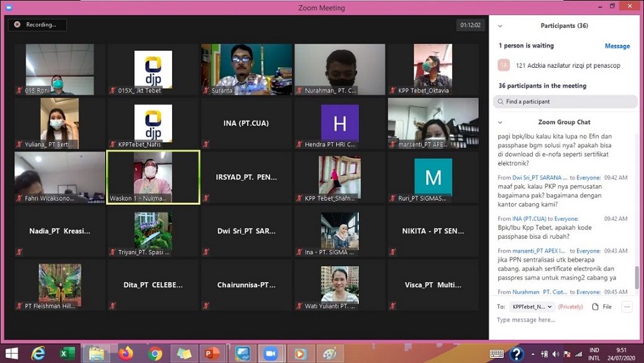The height and width of the screenshot is (363, 644).
Task: Open the chat recipient dropdown KPPTebet_N...
Action: point(532,306)
